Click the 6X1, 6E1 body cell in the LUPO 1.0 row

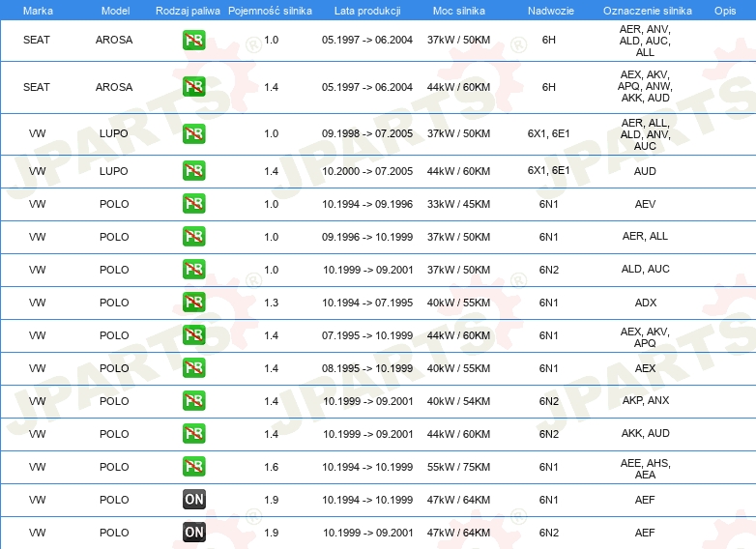coord(549,133)
